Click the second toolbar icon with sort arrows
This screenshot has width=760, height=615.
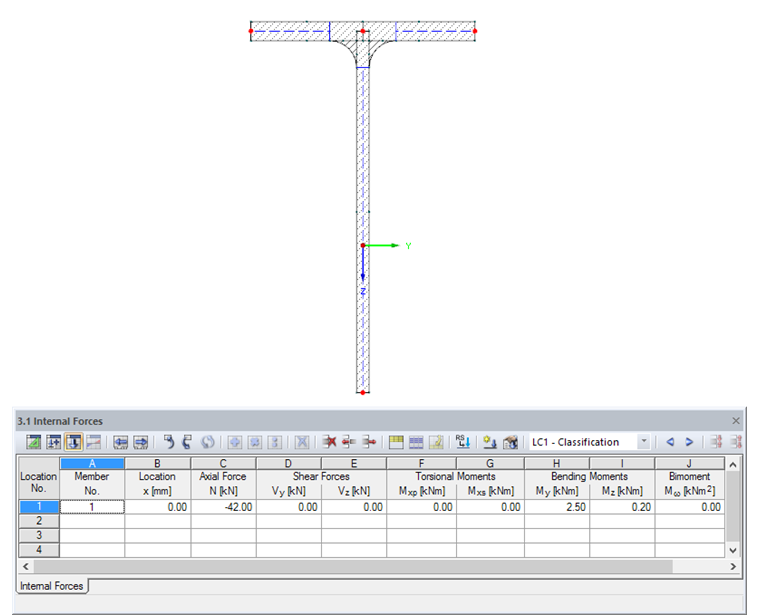[54, 442]
